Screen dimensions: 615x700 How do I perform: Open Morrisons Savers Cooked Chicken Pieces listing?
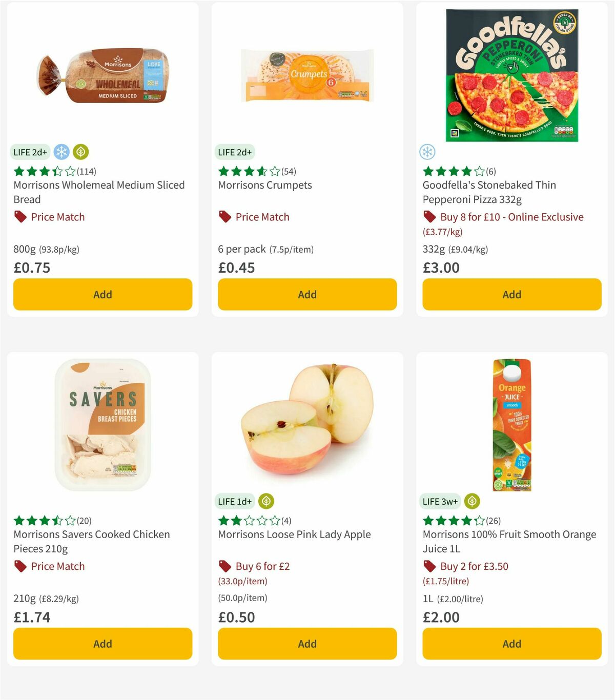click(x=91, y=541)
